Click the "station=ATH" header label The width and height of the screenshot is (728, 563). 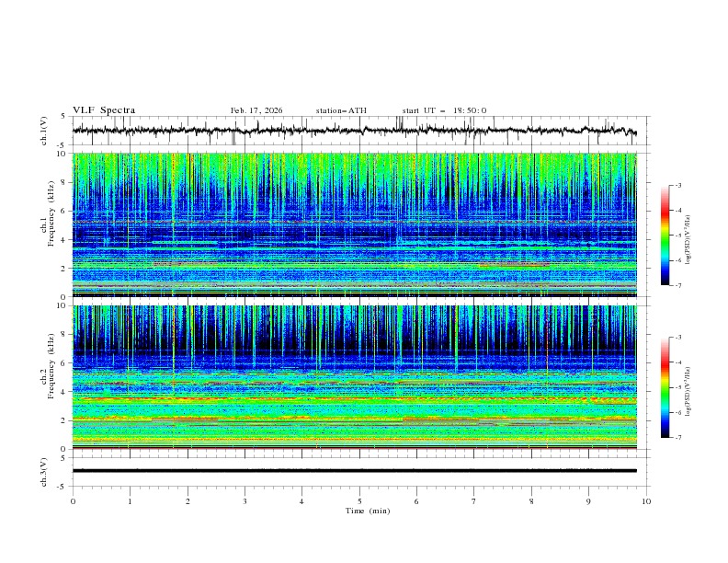click(341, 110)
